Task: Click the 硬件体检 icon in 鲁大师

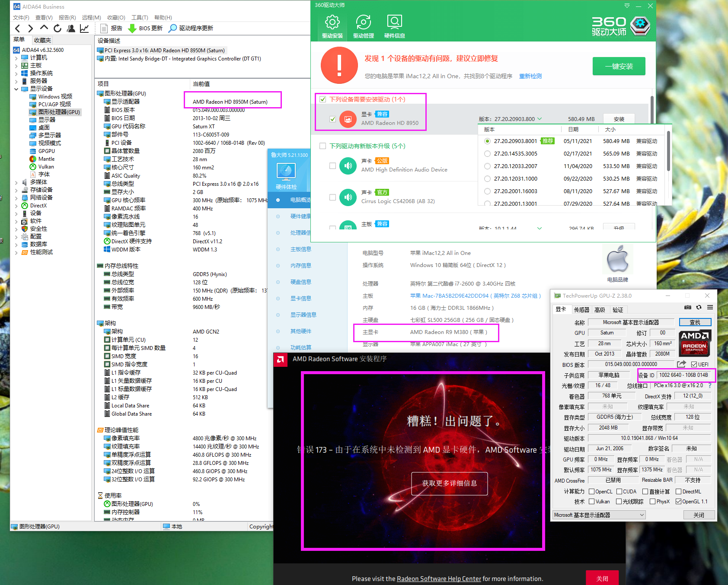Action: click(286, 172)
